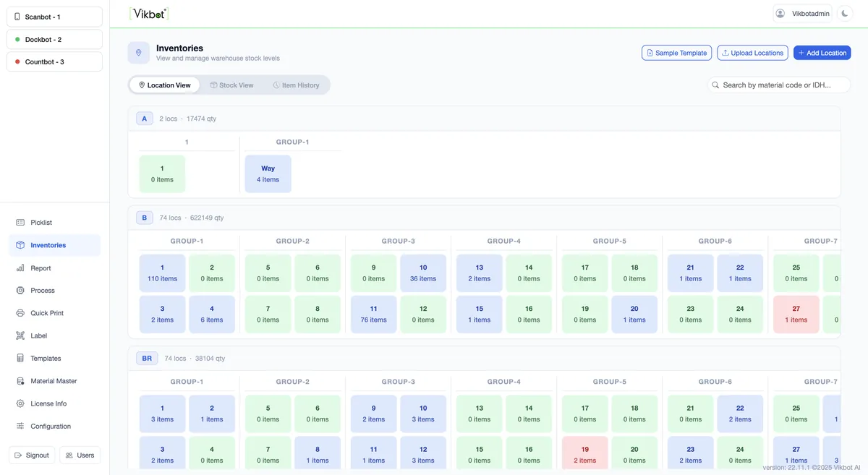Open Configuration sliders icon in sidebar
The width and height of the screenshot is (868, 475).
coord(20,427)
